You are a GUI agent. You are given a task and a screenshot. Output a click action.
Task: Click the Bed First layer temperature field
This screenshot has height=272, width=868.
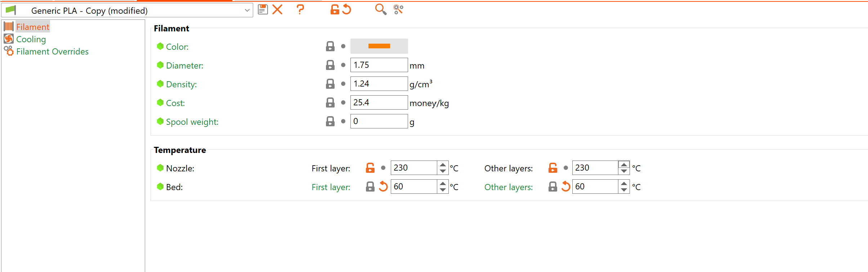[x=414, y=187]
